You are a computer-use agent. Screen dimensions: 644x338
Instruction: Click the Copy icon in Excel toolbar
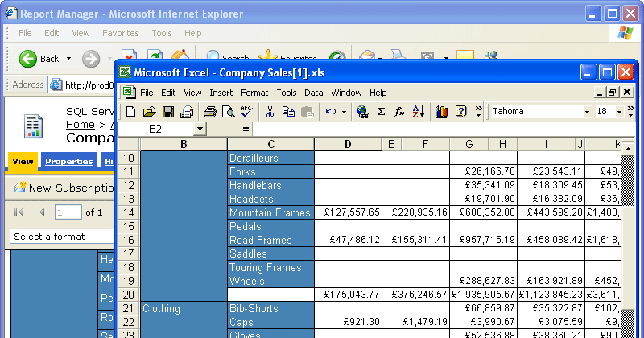tap(288, 112)
